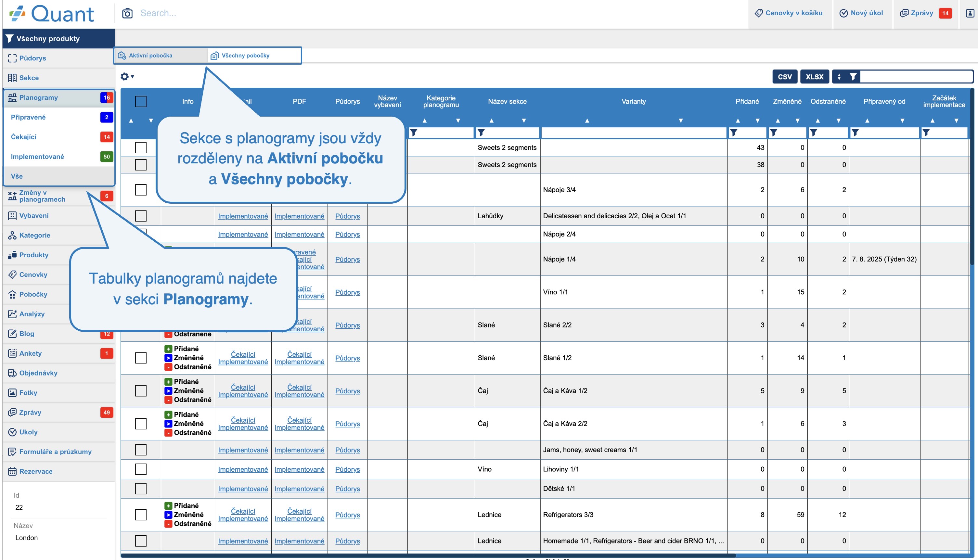978x560 pixels.
Task: Click the Fotky picture icon
Action: point(12,393)
